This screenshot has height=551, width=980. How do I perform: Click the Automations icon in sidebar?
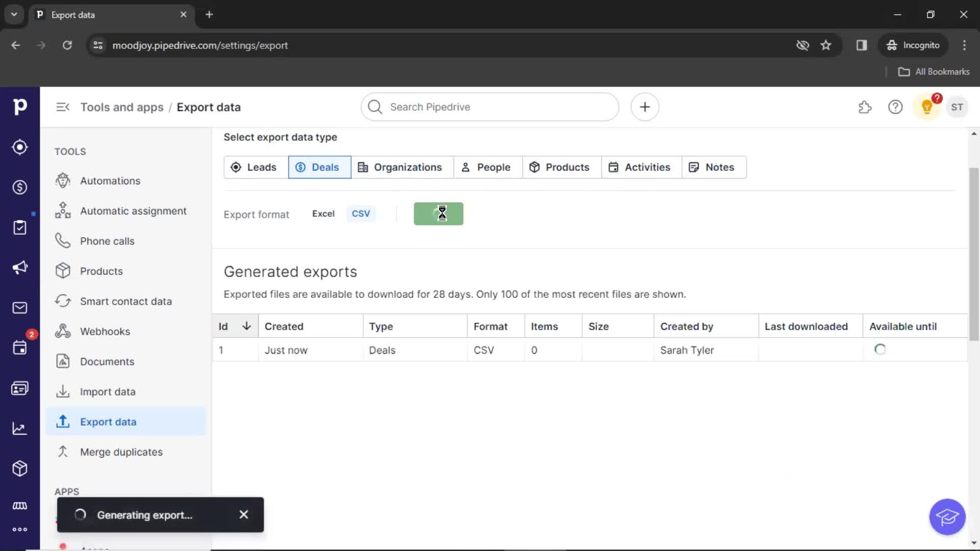(x=63, y=180)
